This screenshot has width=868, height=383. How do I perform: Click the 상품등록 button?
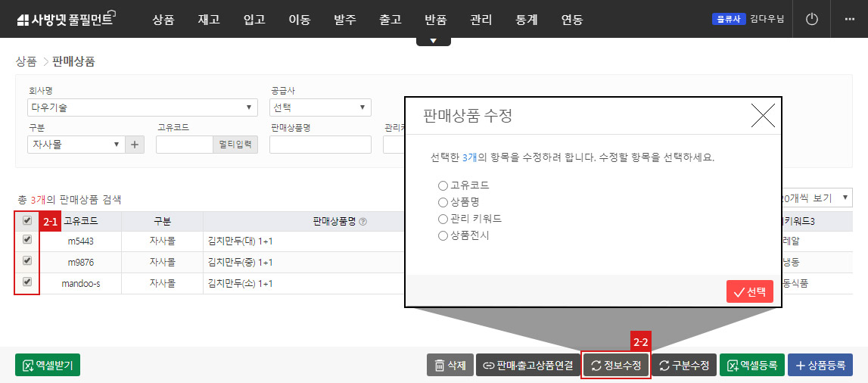pyautogui.click(x=820, y=366)
